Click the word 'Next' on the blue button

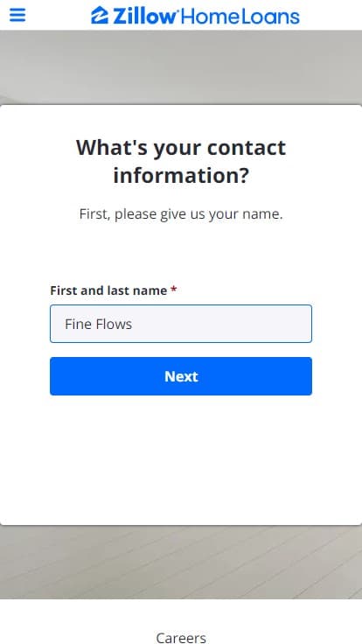181,376
